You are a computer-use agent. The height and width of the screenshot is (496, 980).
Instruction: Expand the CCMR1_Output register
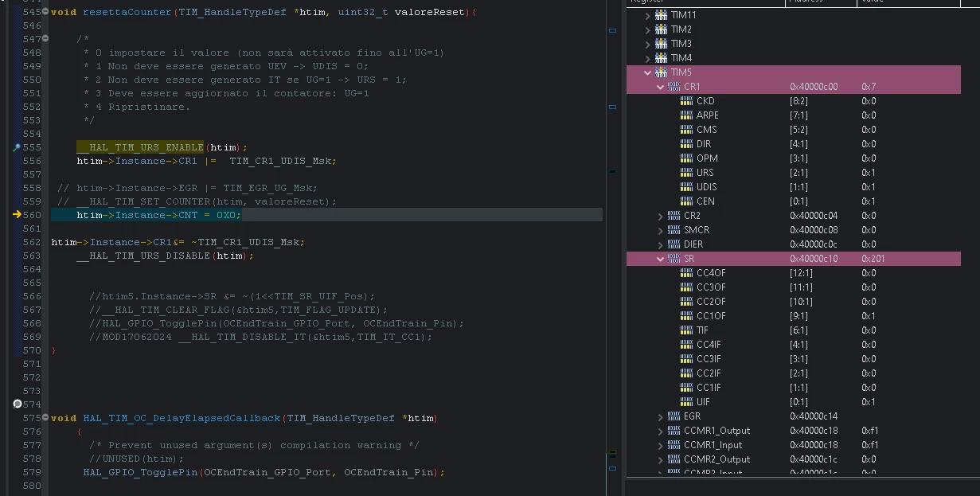point(660,431)
